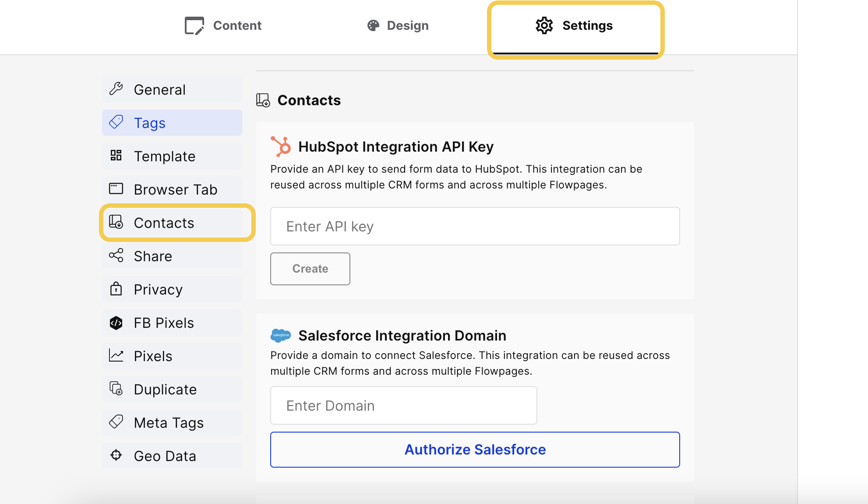This screenshot has width=868, height=504.
Task: Click the Browser Tab window icon
Action: 116,188
